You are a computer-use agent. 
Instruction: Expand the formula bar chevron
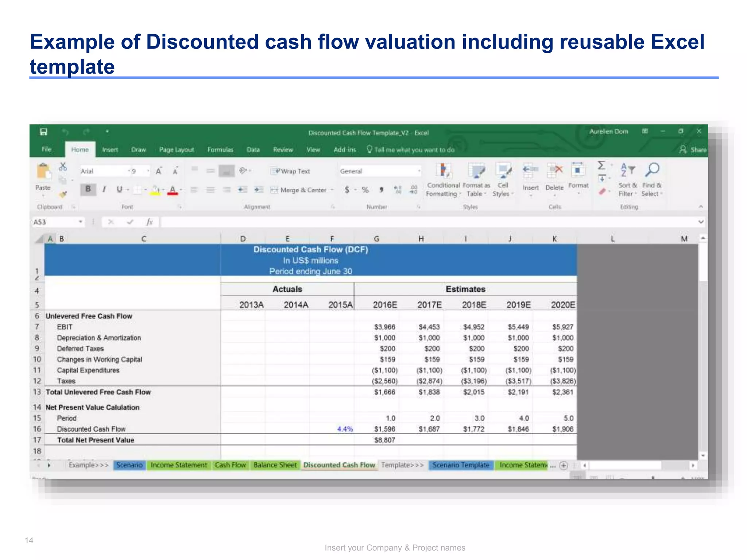701,222
